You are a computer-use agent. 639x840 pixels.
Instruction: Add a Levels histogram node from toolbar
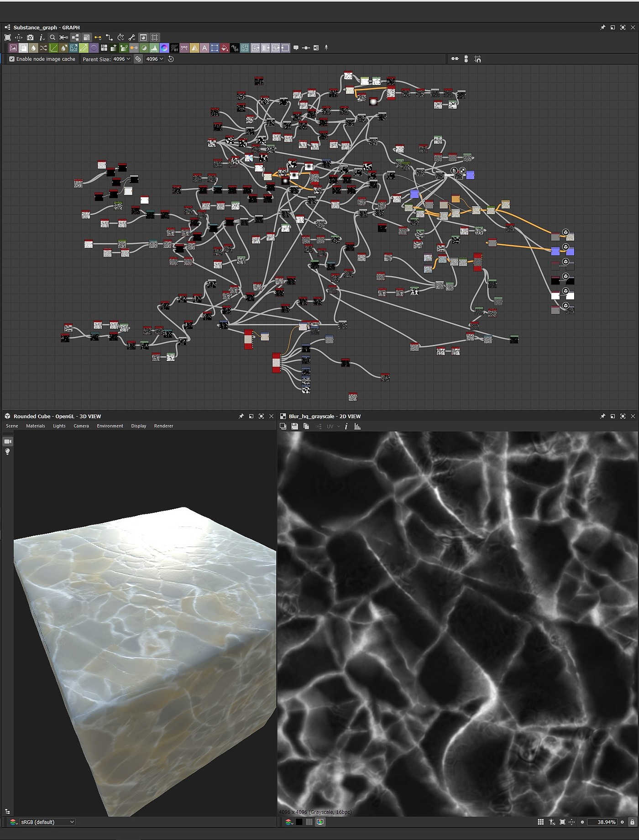(154, 48)
